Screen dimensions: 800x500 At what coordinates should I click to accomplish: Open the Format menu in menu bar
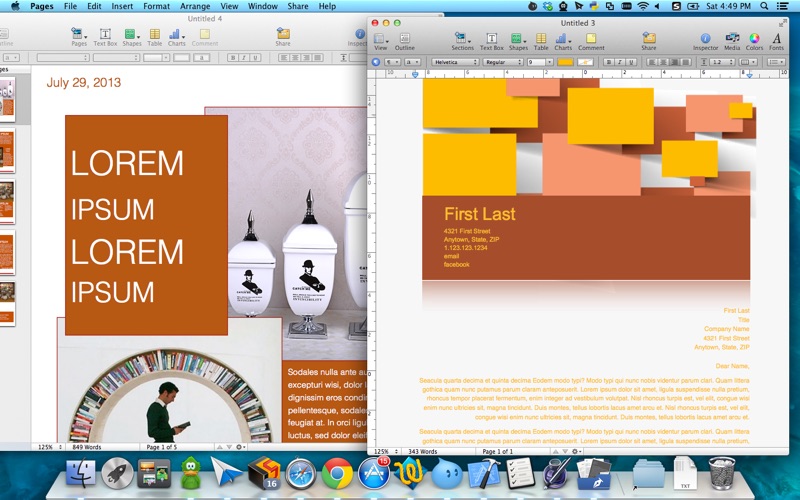156,6
